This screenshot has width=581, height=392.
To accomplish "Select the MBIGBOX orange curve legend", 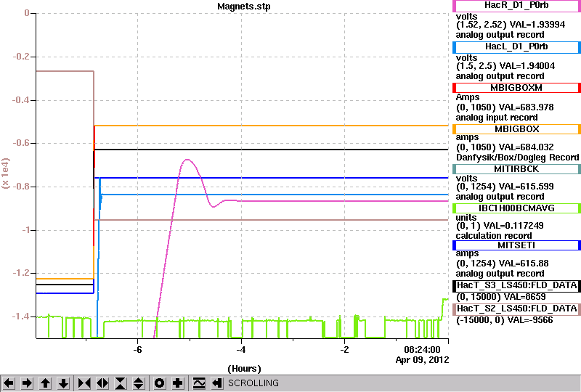I will pos(516,129).
